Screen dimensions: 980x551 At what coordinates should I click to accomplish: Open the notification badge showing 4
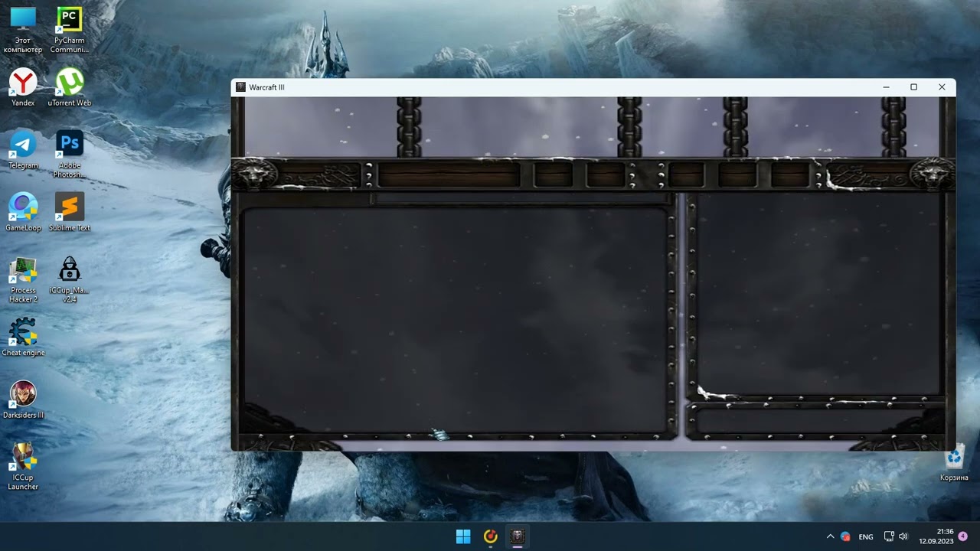point(962,536)
